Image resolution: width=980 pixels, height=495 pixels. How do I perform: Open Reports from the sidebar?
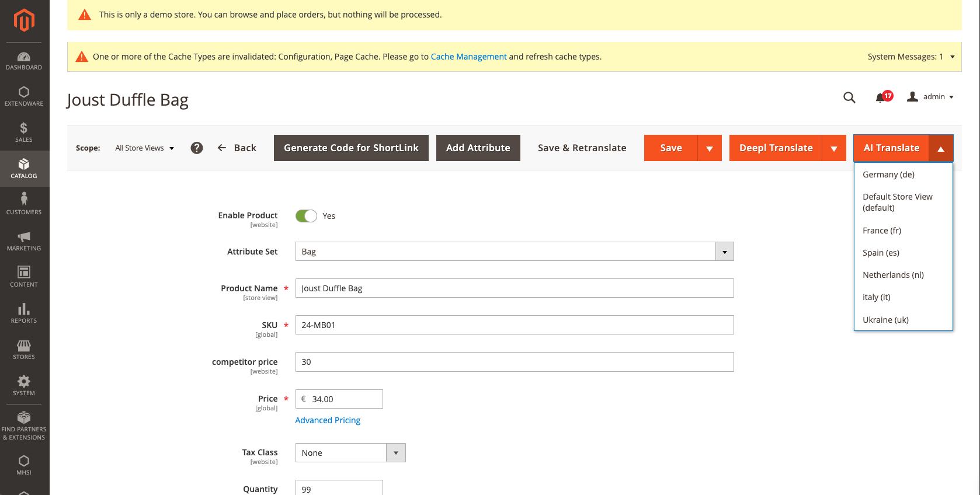pos(24,313)
